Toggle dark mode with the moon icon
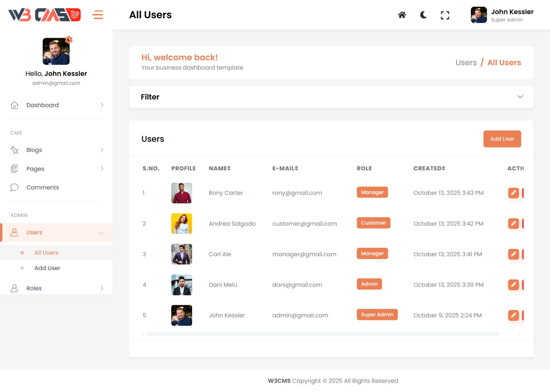Image resolution: width=550 pixels, height=392 pixels. 423,15
